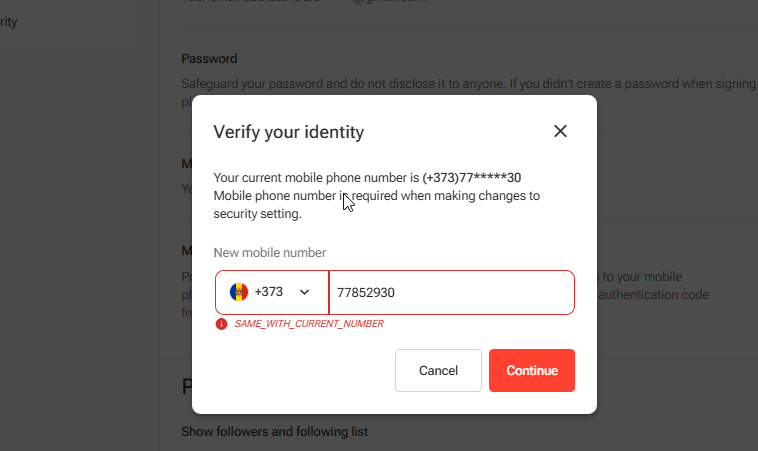Open the Security sidebar item

[10, 21]
